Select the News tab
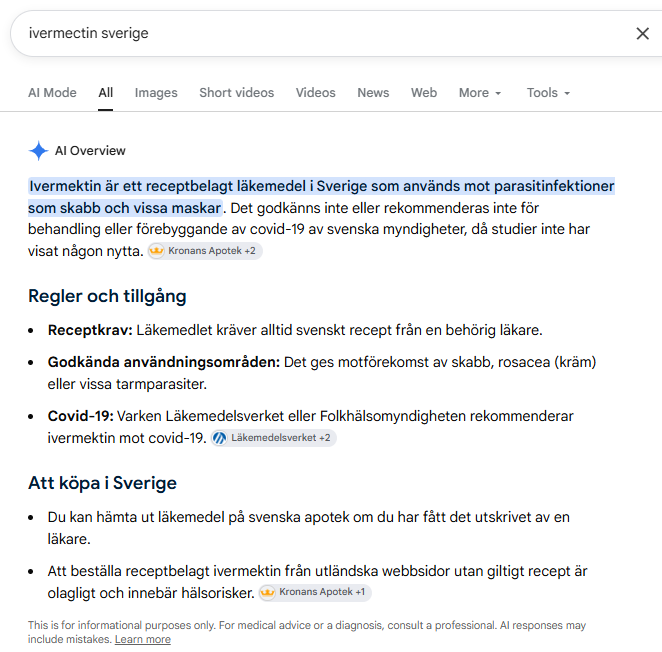 pyautogui.click(x=373, y=93)
